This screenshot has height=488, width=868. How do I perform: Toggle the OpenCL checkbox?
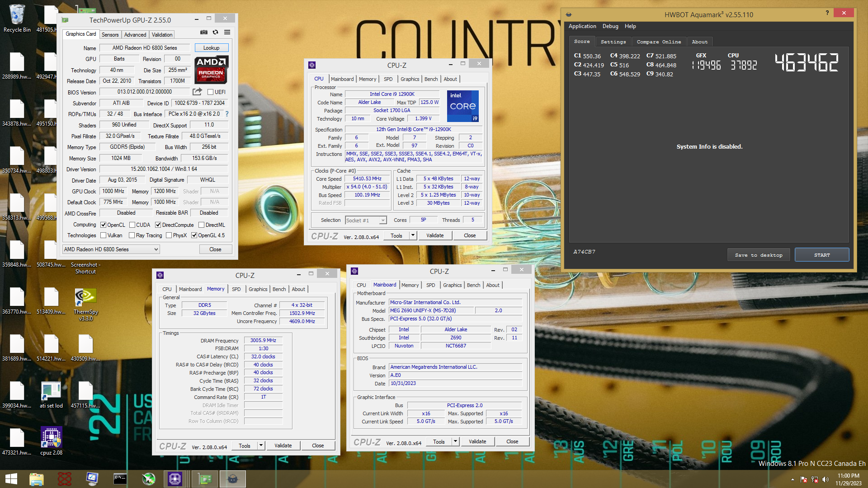point(103,225)
